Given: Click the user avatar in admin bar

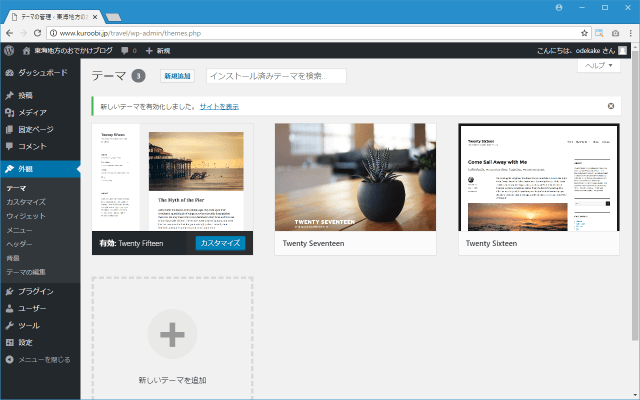Looking at the screenshot, I should click(x=622, y=51).
